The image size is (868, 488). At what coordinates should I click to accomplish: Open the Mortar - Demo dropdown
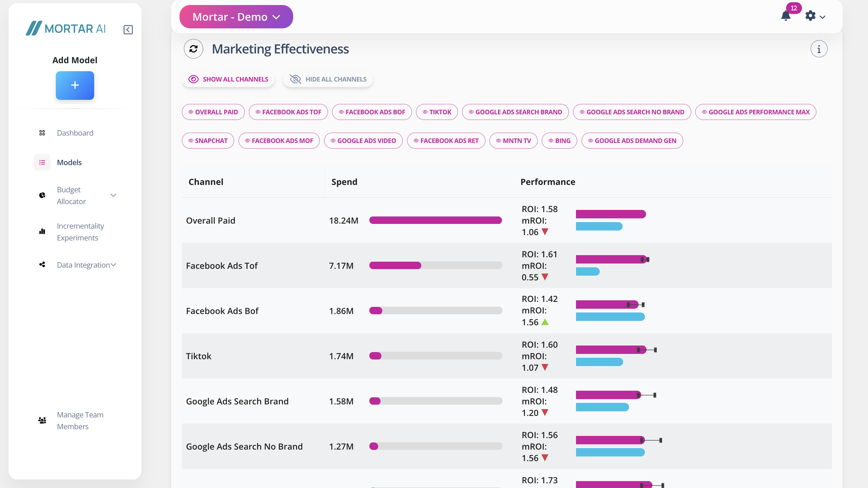click(x=236, y=17)
